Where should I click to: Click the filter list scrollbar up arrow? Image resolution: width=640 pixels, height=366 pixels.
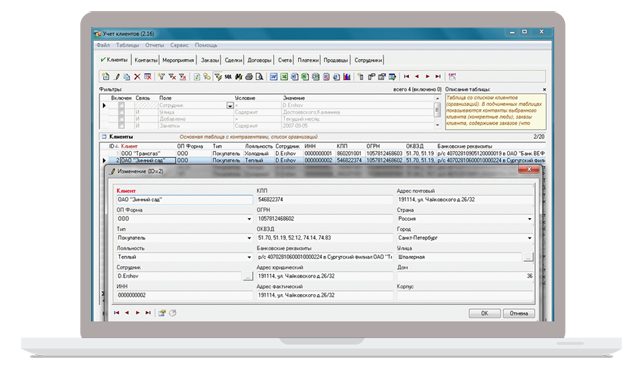(x=437, y=98)
